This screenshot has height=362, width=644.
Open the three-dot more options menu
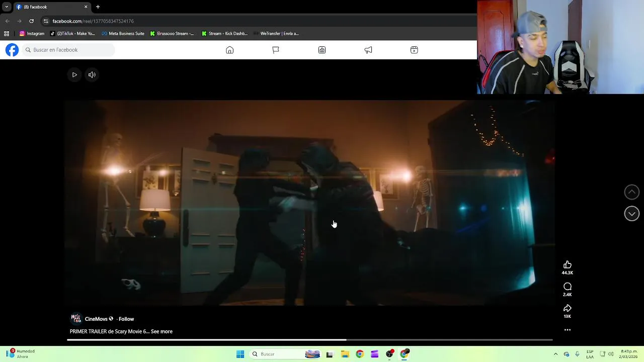click(x=568, y=330)
